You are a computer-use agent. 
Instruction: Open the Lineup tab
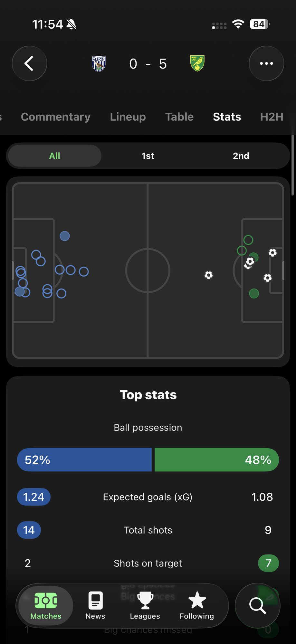pos(128,117)
